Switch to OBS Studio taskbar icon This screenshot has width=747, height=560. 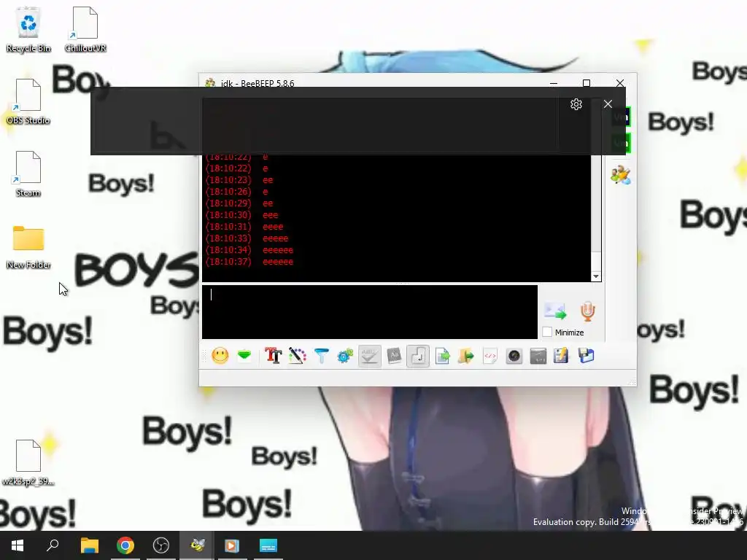161,545
